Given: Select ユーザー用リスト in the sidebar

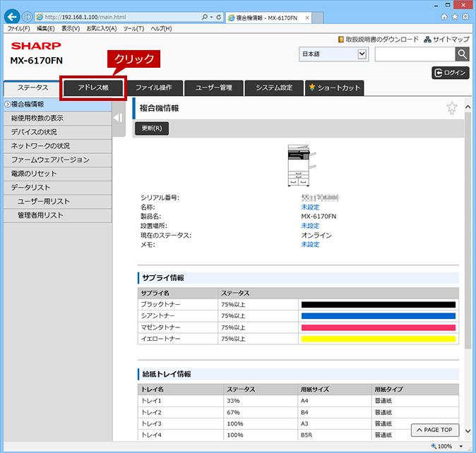Looking at the screenshot, I should [x=58, y=202].
